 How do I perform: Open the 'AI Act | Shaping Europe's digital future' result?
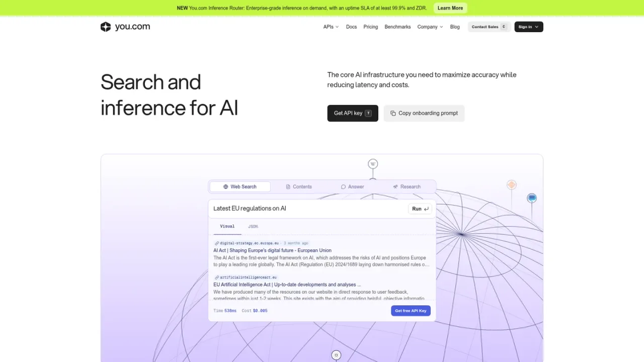coord(272,250)
